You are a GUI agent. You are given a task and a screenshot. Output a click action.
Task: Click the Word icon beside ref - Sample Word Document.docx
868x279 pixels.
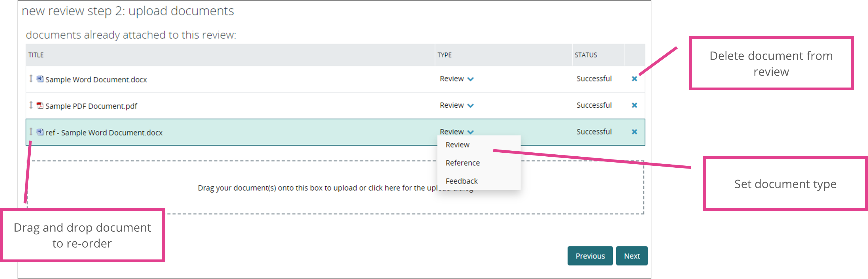tap(40, 132)
